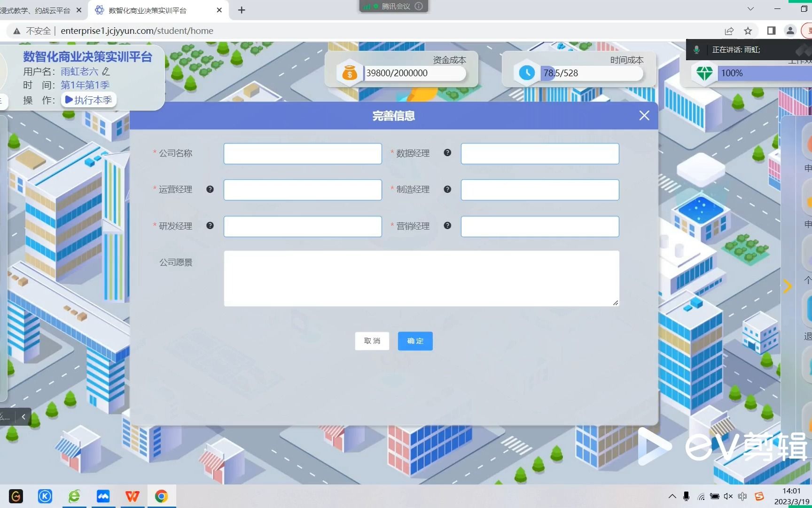
Task: Click the username 雨虹老六
Action: [79, 71]
